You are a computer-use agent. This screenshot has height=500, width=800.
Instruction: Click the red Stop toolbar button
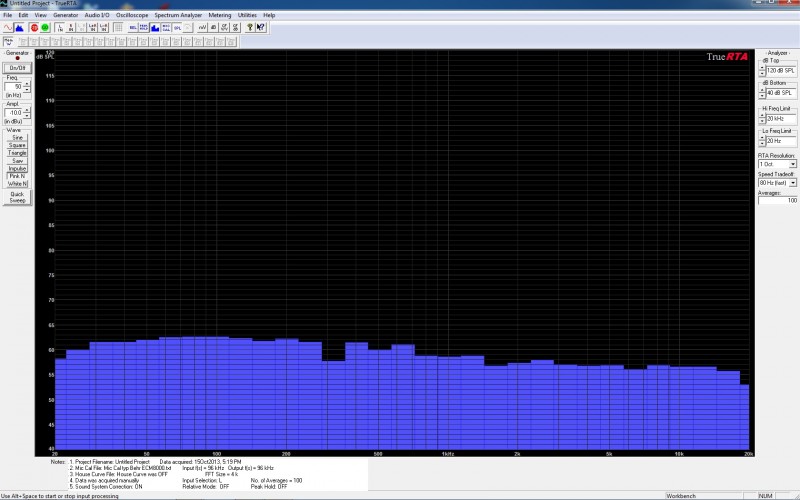click(x=34, y=28)
